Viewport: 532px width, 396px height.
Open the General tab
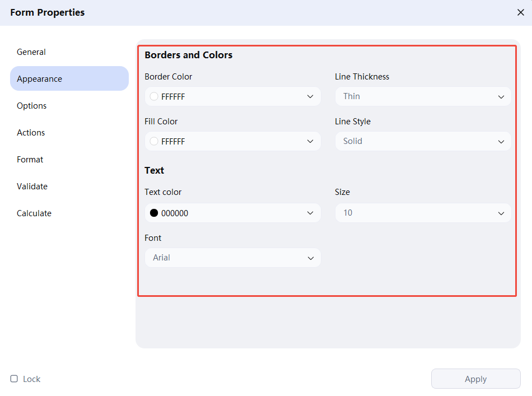tap(31, 52)
